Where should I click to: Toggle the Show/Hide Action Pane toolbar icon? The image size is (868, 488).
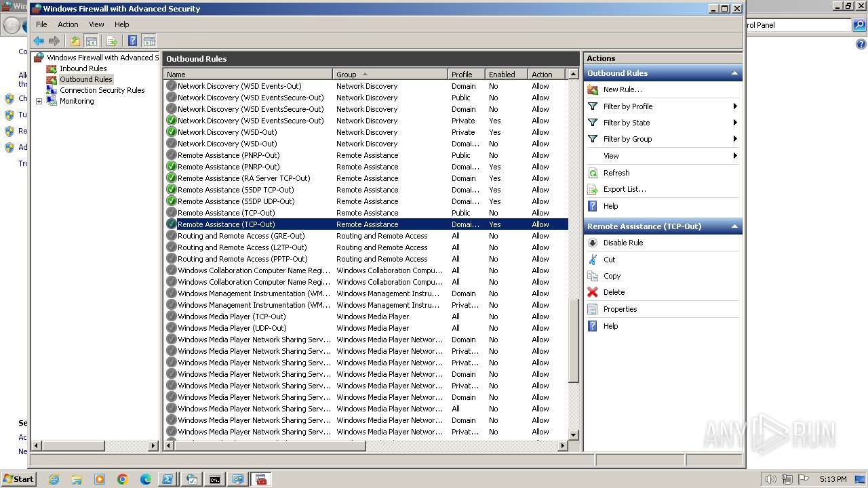(149, 41)
